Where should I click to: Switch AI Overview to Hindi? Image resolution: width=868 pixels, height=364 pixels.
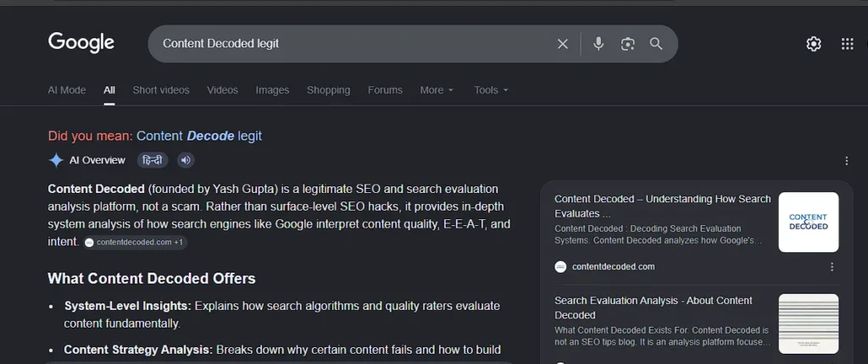point(153,161)
